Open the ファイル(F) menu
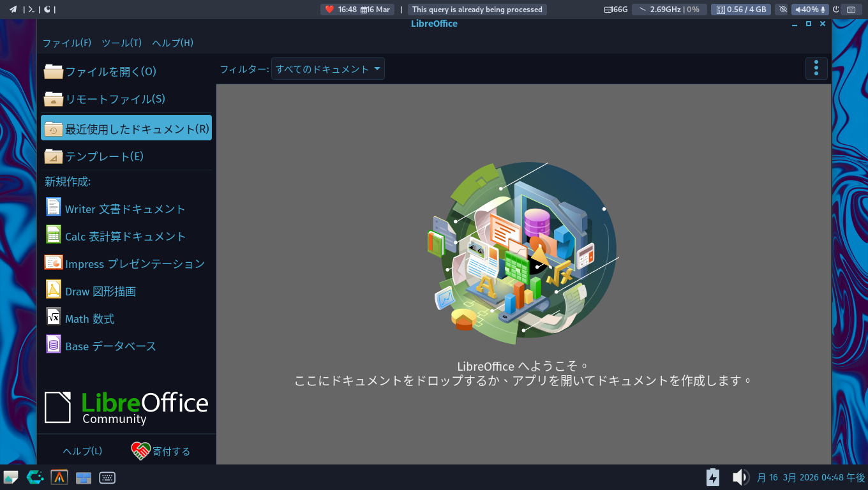 [x=67, y=43]
